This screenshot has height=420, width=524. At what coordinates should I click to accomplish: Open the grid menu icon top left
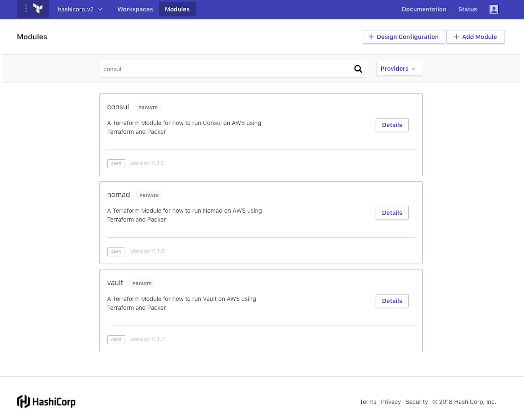pyautogui.click(x=26, y=9)
